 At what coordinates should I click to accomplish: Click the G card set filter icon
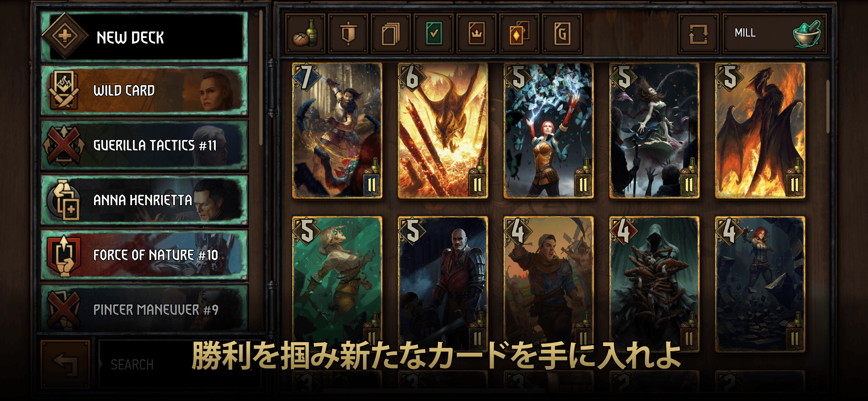pos(562,33)
